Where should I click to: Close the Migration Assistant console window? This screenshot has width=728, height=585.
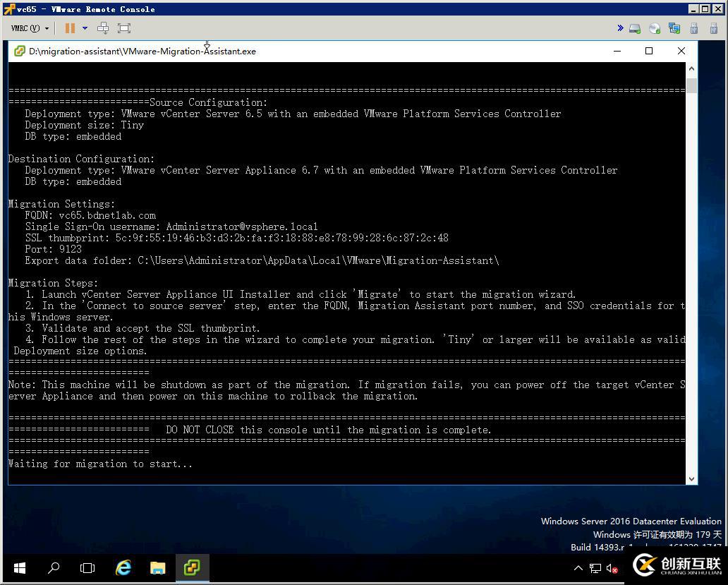[681, 51]
